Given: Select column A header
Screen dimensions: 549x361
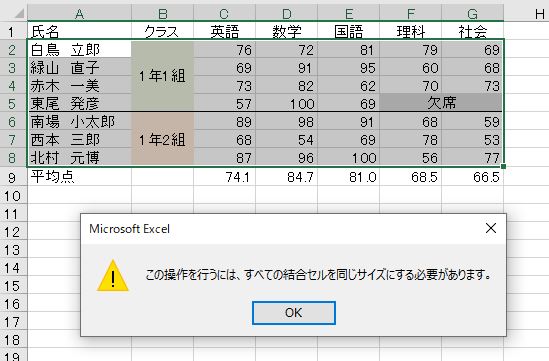Looking at the screenshot, I should [79, 14].
